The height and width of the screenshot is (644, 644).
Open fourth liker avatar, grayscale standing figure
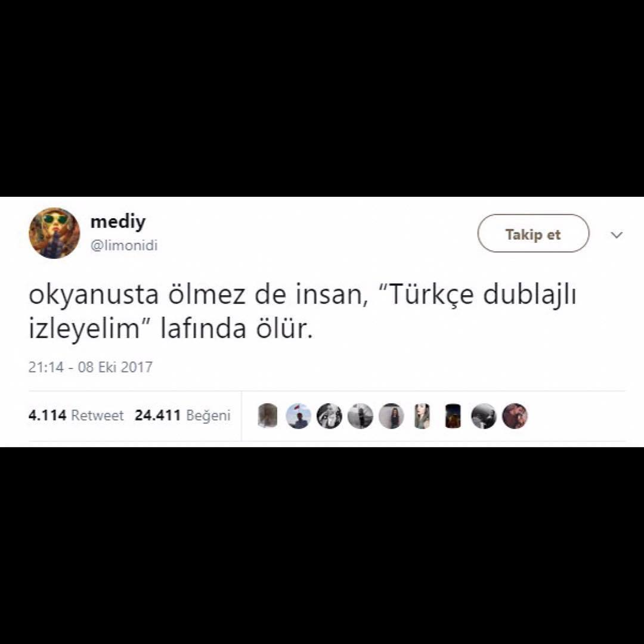360,416
